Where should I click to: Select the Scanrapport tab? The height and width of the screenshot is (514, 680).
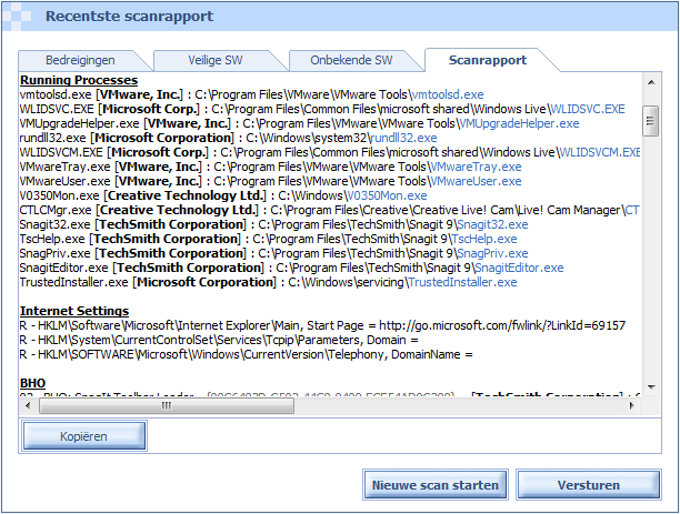487,60
